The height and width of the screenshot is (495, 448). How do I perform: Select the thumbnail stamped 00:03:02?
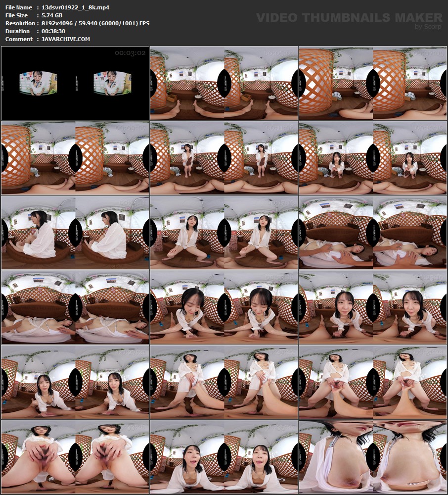[75, 83]
